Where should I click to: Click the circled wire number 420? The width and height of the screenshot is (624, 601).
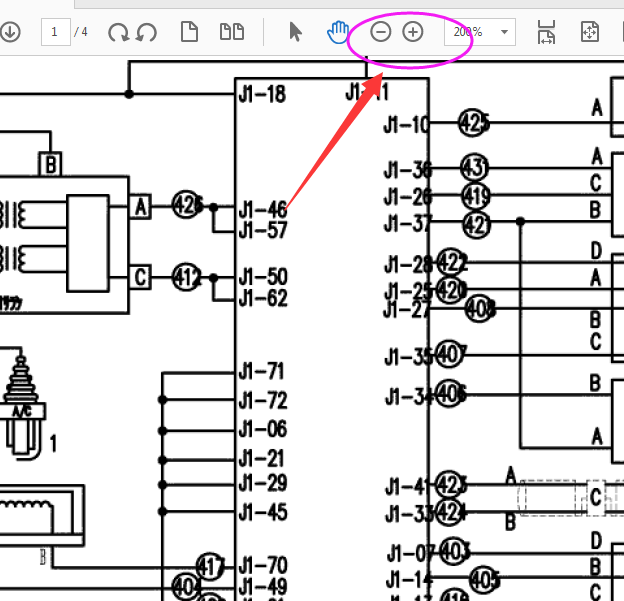tap(451, 290)
